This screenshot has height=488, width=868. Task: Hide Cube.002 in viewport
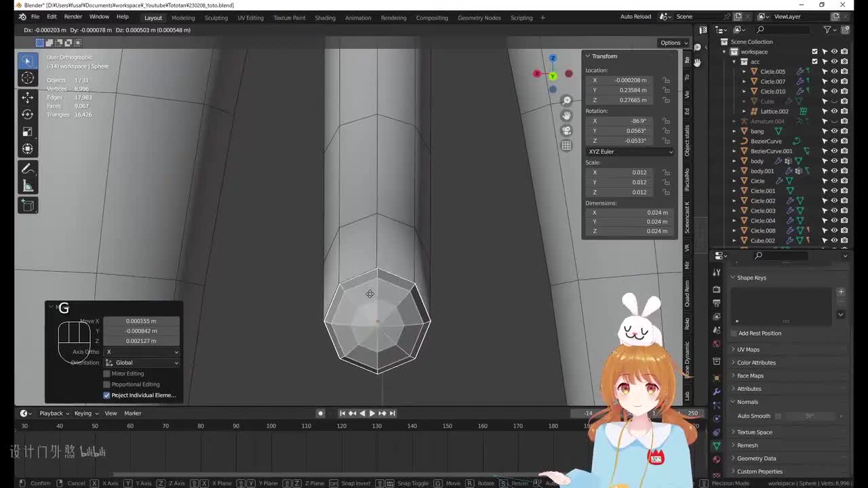pyautogui.click(x=834, y=241)
